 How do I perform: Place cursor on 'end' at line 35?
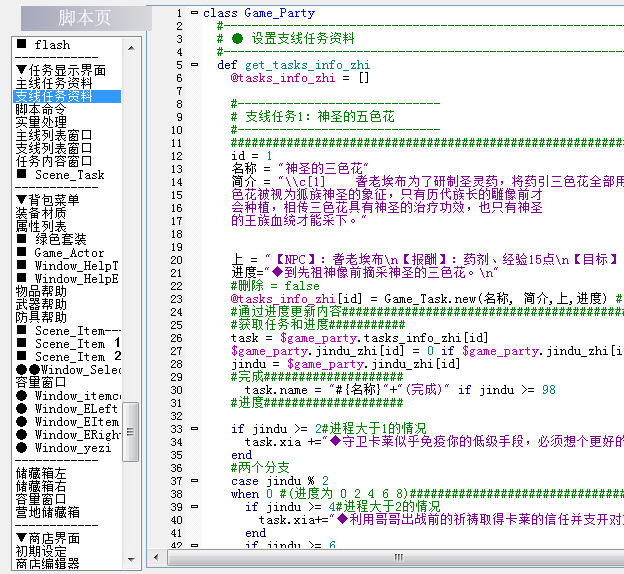pyautogui.click(x=241, y=455)
